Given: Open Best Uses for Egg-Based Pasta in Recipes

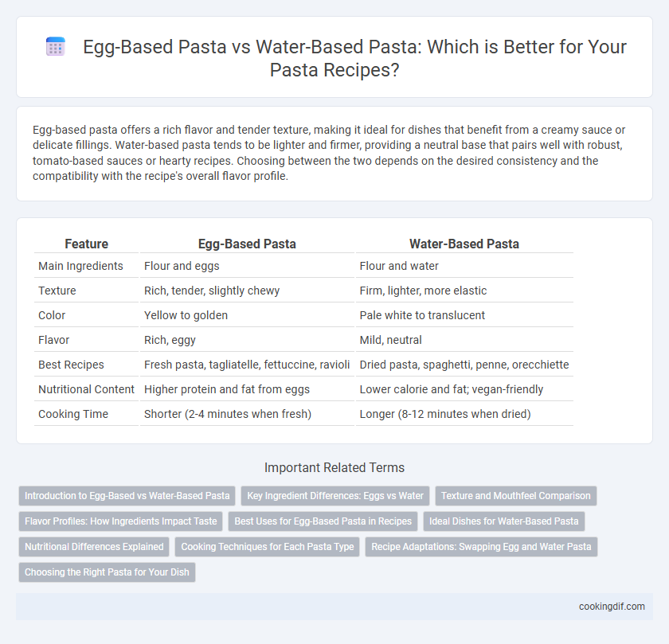Looking at the screenshot, I should [x=323, y=521].
